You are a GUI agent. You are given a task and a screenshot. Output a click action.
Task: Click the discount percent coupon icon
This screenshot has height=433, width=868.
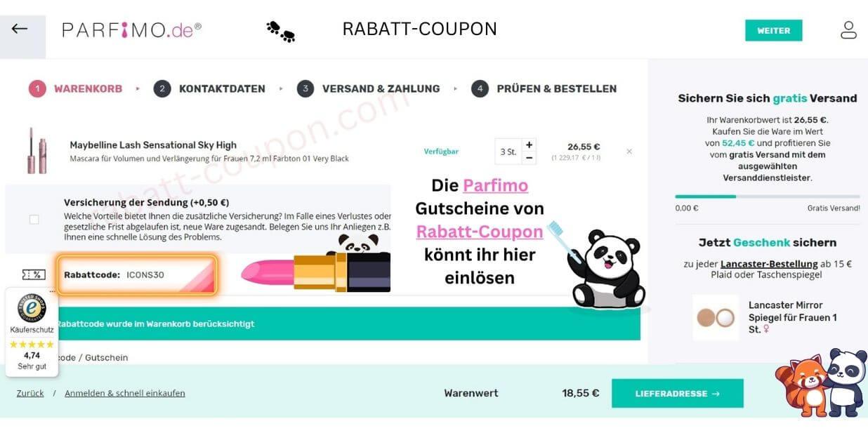coord(34,274)
